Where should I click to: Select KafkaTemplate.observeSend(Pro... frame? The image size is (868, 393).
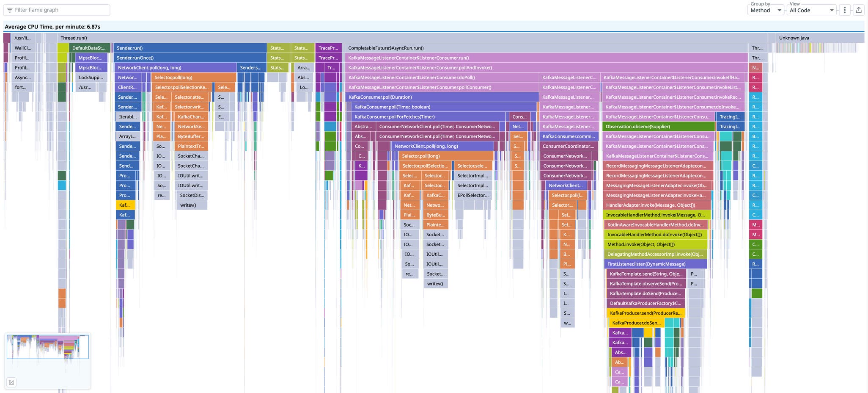click(x=646, y=283)
